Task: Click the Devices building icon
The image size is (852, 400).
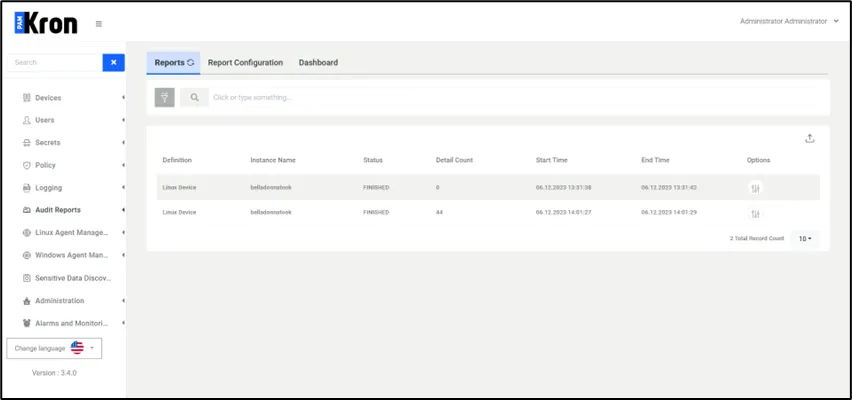Action: 27,98
